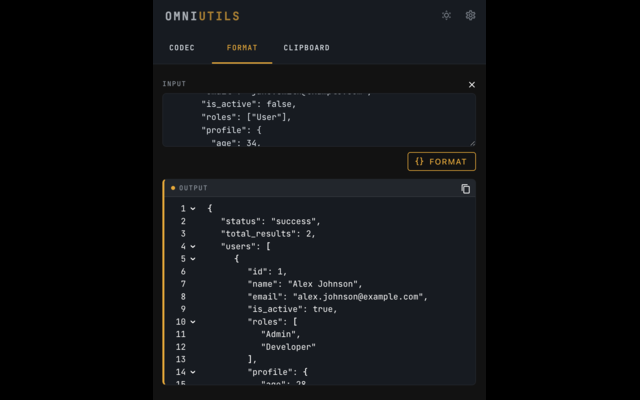Collapse the root object at line 1
Viewport: 640px width, 400px height.
pyautogui.click(x=193, y=209)
